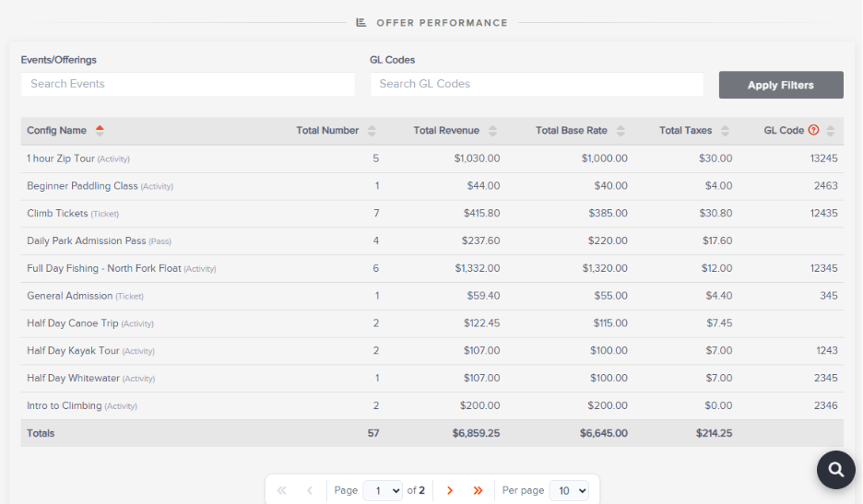Focus Search GL Codes input field
This screenshot has width=863, height=504.
coord(538,84)
